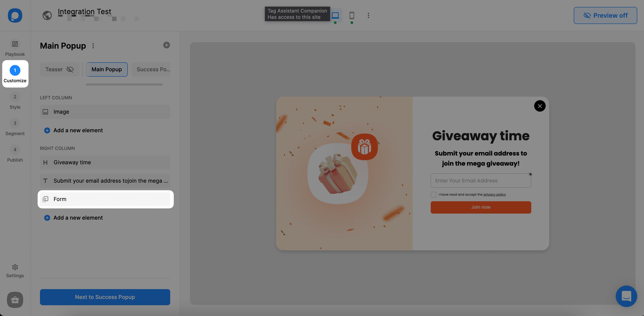Click the three-dot overflow menu top center

368,15
